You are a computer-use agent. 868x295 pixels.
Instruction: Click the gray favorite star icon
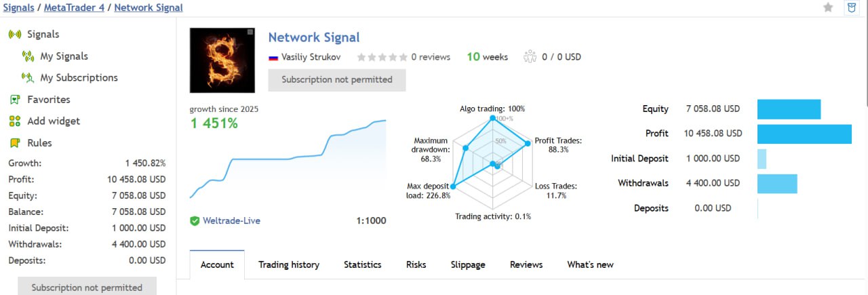(x=828, y=7)
